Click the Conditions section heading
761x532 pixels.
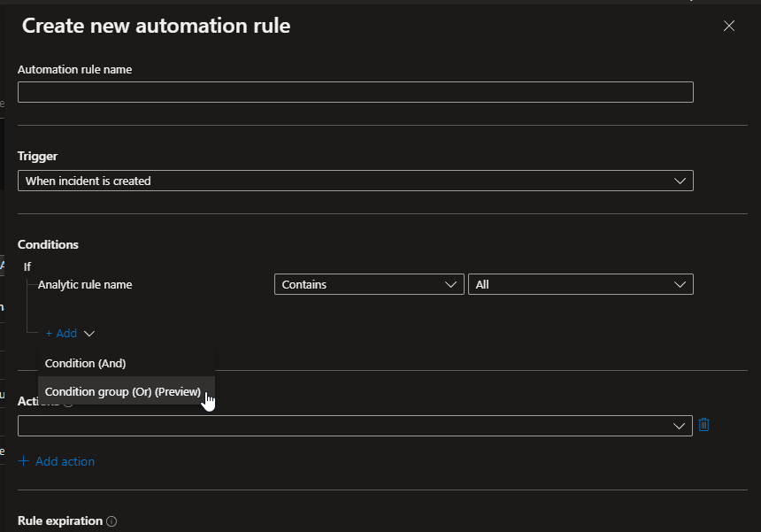pos(48,244)
